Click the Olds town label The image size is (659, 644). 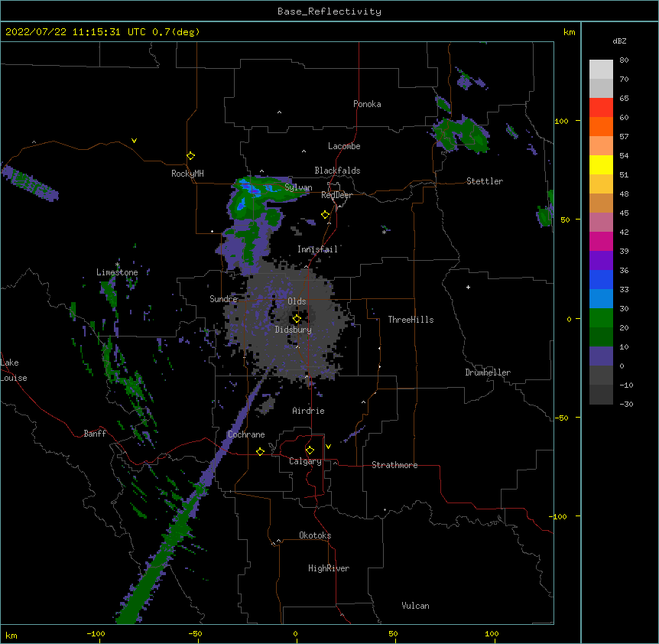click(x=297, y=301)
